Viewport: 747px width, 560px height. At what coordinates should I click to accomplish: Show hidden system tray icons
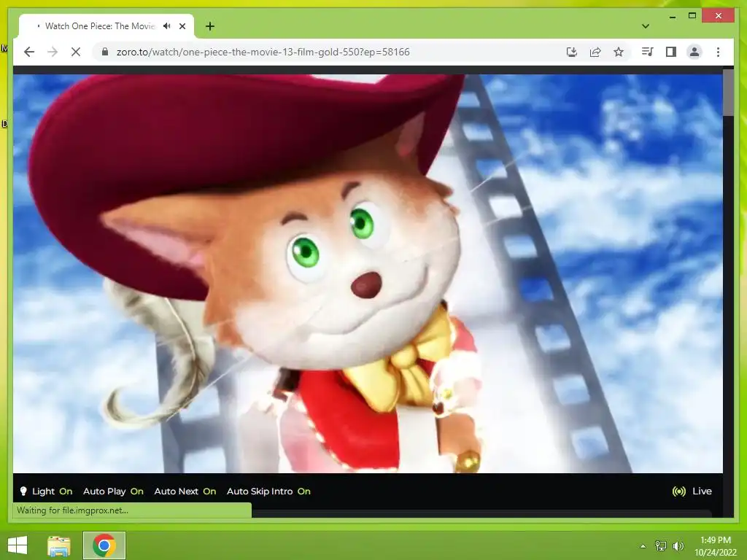pos(643,546)
